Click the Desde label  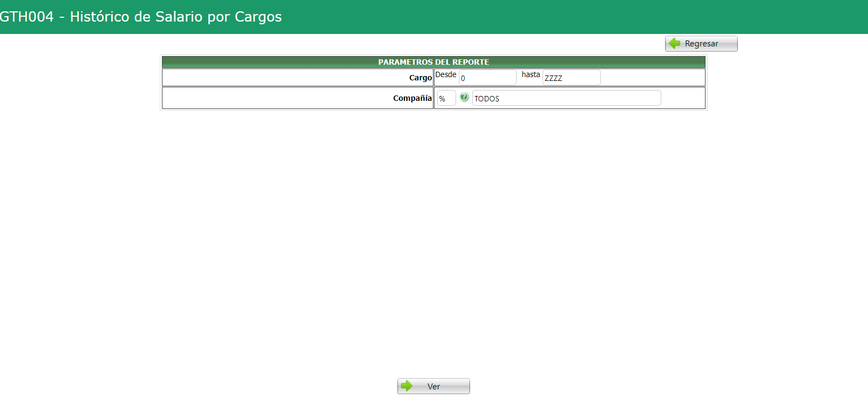click(x=446, y=74)
